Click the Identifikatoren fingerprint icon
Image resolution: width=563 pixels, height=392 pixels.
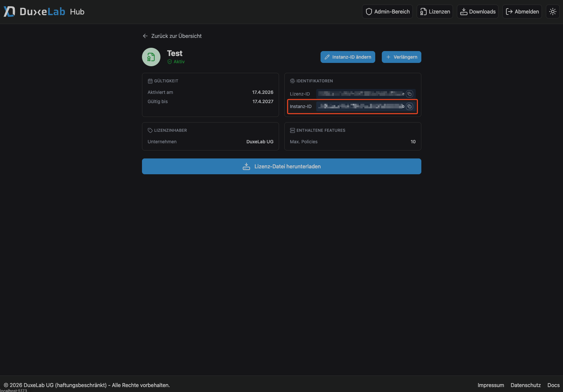coord(292,81)
